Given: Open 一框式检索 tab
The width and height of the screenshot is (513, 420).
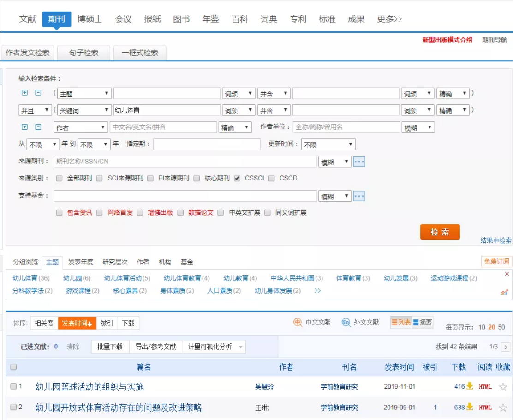Looking at the screenshot, I should (x=140, y=53).
